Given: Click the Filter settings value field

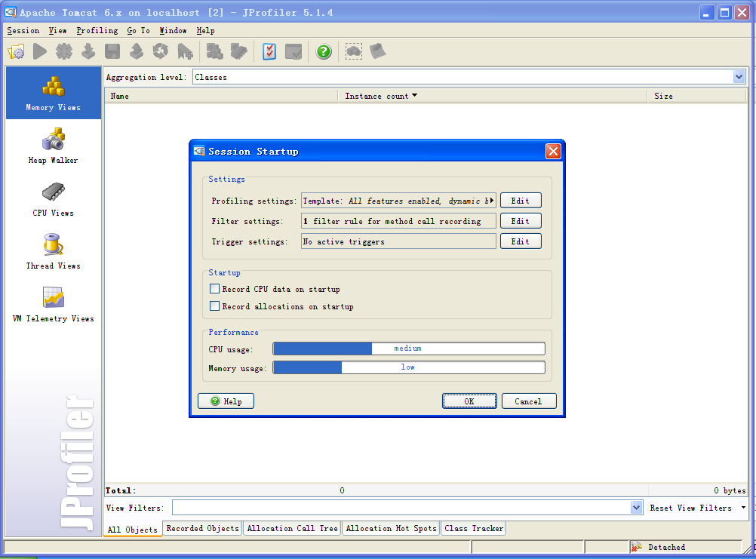Looking at the screenshot, I should [398, 221].
